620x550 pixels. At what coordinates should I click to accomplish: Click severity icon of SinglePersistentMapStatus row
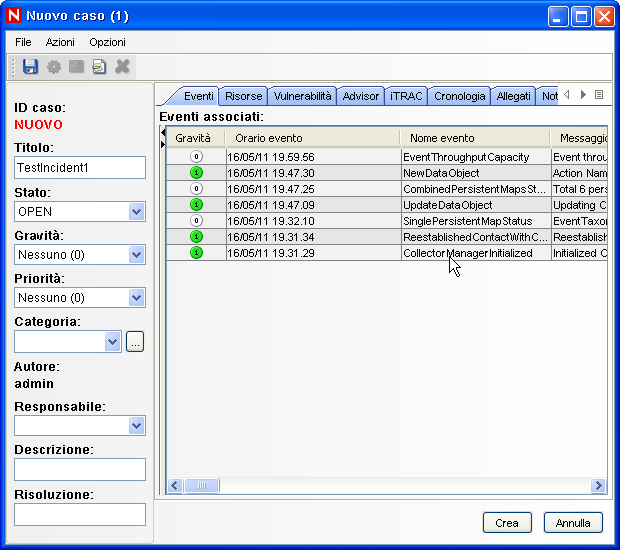pyautogui.click(x=196, y=221)
